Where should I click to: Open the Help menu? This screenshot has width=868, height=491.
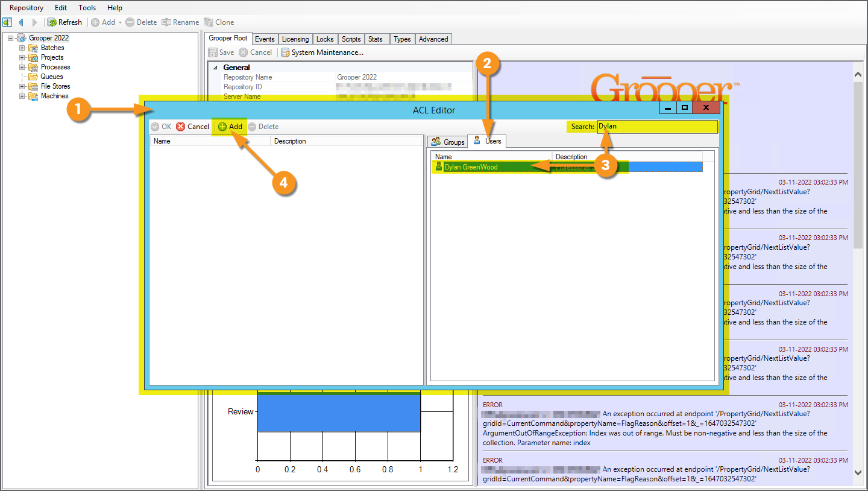(x=115, y=8)
